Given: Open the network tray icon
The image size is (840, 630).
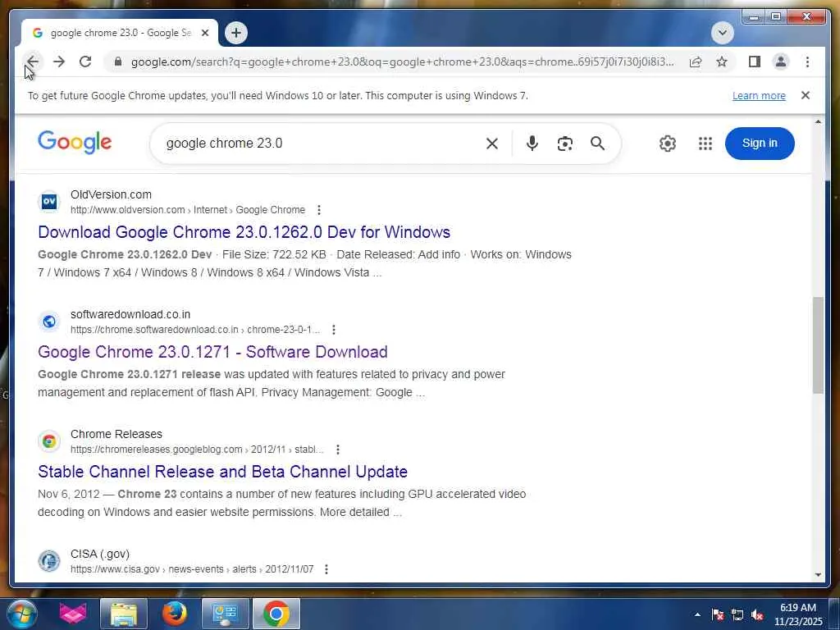Looking at the screenshot, I should pyautogui.click(x=737, y=614).
